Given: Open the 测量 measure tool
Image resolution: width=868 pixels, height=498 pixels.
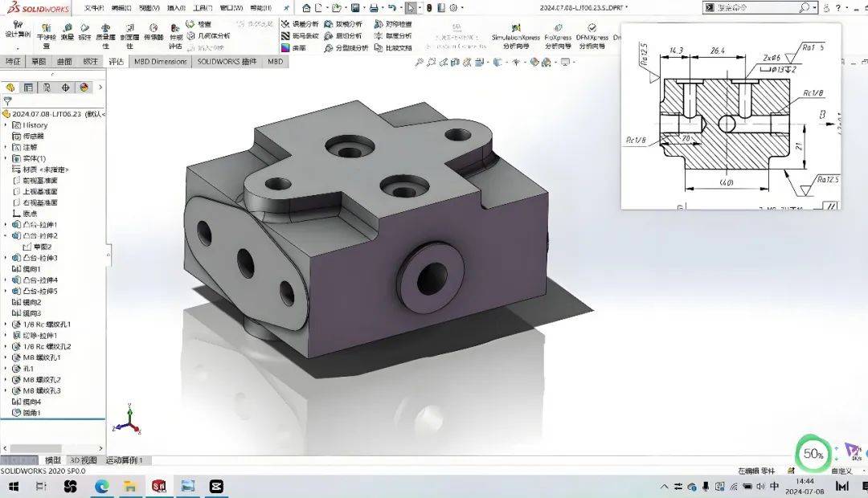Looking at the screenshot, I should point(68,32).
